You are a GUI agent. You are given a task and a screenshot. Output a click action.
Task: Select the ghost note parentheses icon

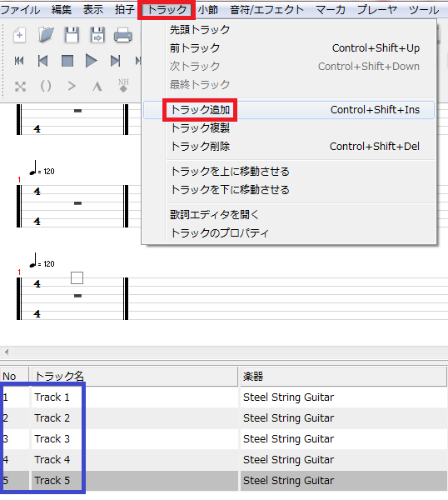(46, 86)
